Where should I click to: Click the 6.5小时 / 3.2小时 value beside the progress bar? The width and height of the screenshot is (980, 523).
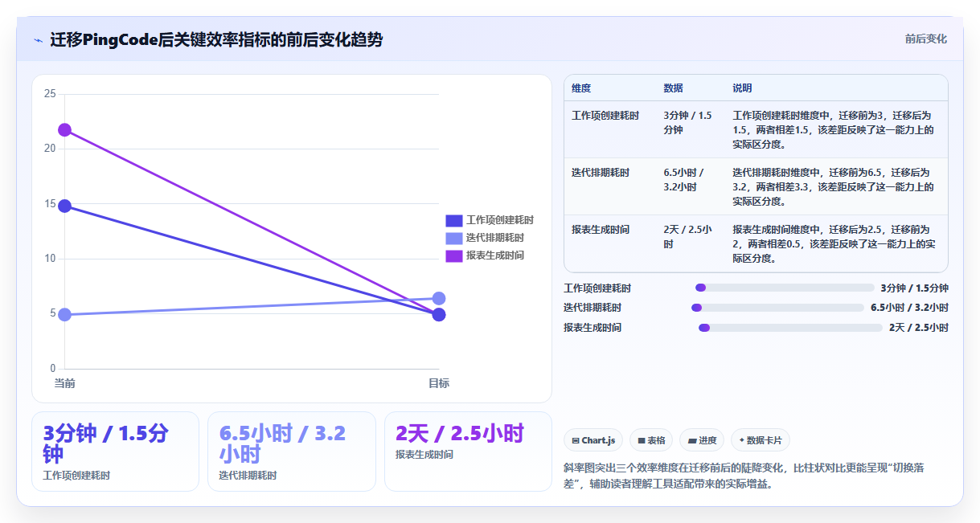[x=909, y=308]
